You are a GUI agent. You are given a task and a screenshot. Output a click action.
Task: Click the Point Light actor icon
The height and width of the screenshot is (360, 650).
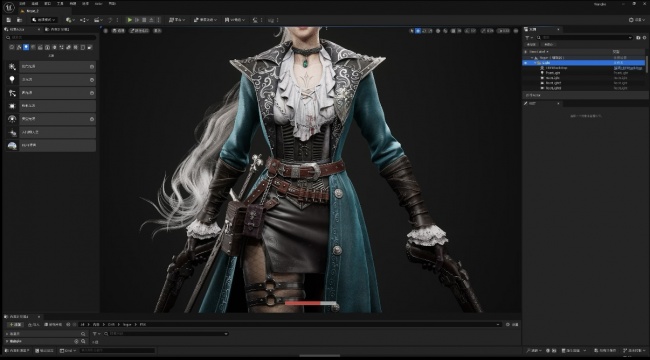[x=12, y=80]
